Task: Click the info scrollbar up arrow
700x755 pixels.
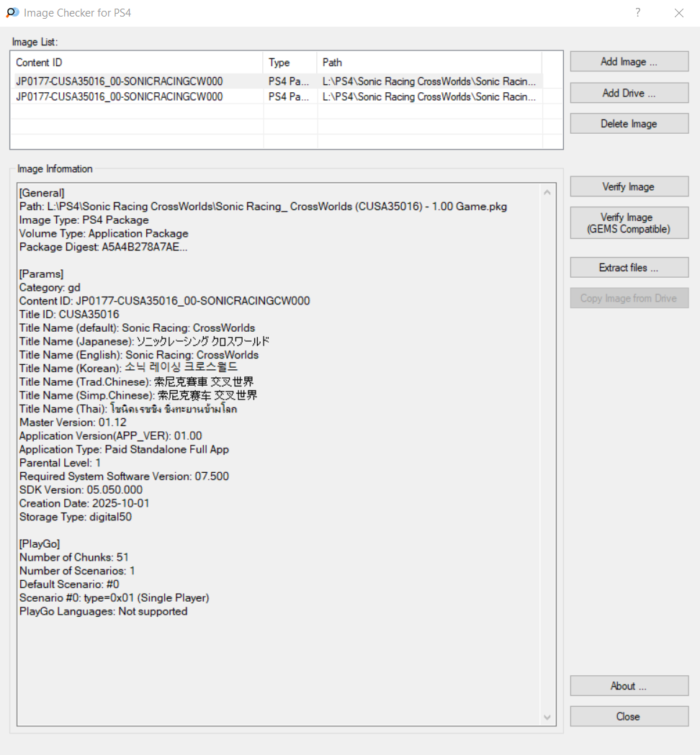Action: point(547,193)
